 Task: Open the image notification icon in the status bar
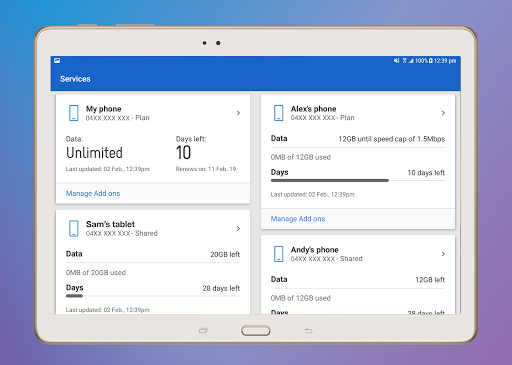(x=57, y=61)
